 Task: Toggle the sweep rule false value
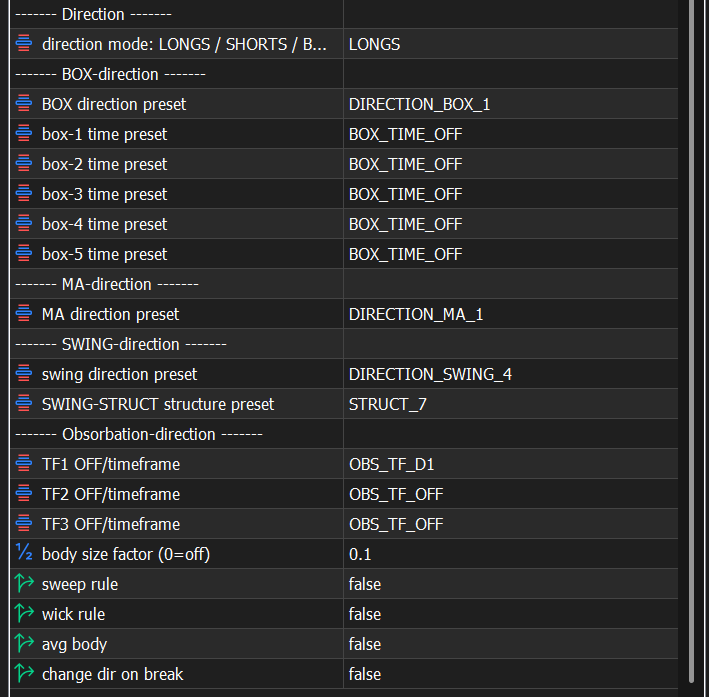[510, 584]
